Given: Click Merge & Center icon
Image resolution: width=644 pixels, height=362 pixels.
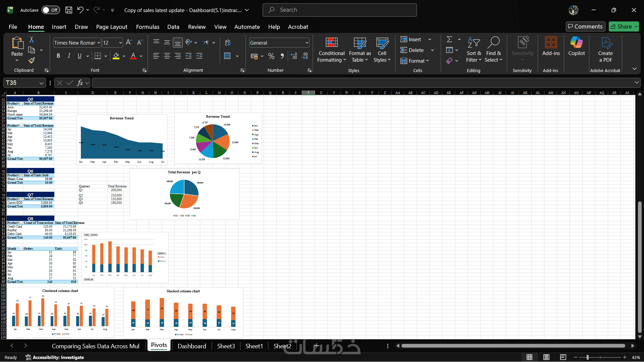Looking at the screenshot, I should click(x=227, y=56).
